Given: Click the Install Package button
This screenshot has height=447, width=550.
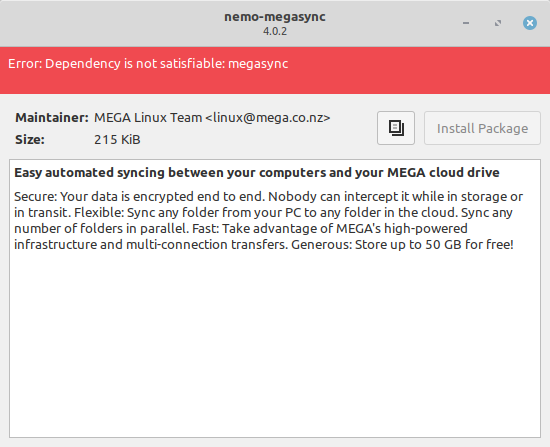Looking at the screenshot, I should click(482, 128).
